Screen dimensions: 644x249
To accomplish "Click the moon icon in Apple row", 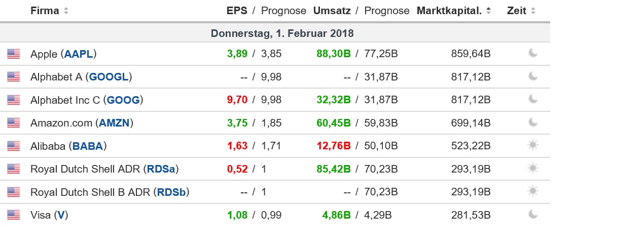I will point(533,53).
